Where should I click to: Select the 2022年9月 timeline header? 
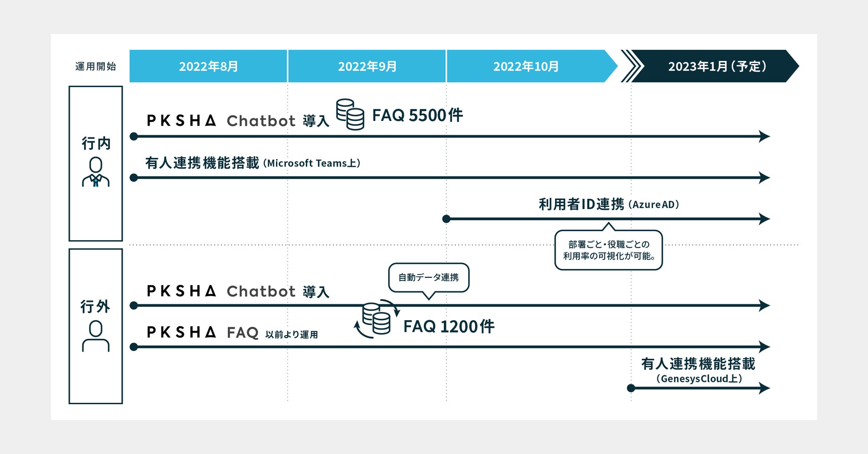(x=367, y=66)
